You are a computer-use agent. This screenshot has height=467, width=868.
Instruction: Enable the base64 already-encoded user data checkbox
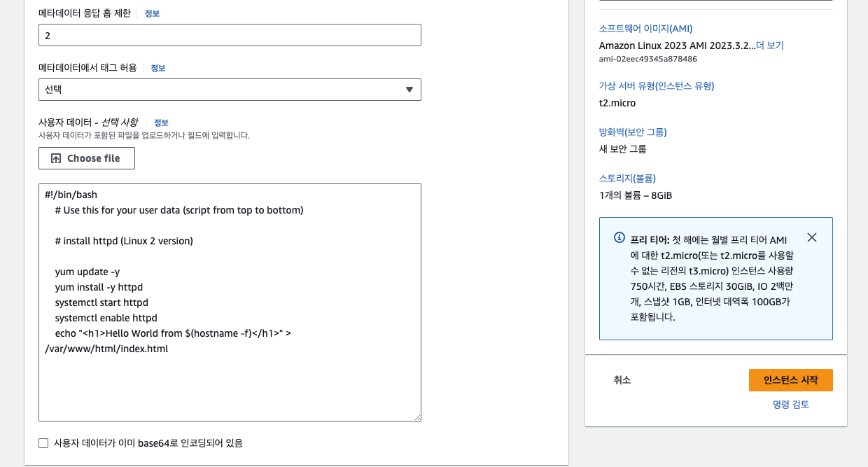43,443
